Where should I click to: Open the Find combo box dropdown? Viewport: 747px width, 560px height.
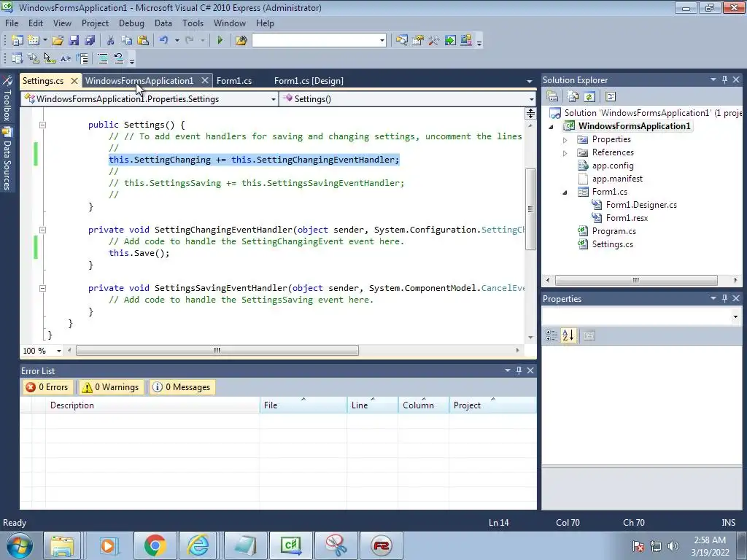(x=382, y=41)
